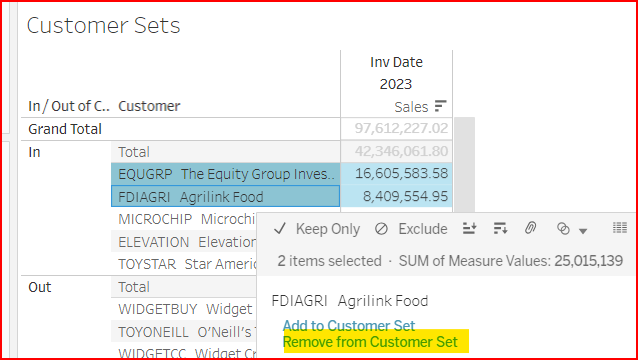Click Add to Customer Set link

coord(349,326)
